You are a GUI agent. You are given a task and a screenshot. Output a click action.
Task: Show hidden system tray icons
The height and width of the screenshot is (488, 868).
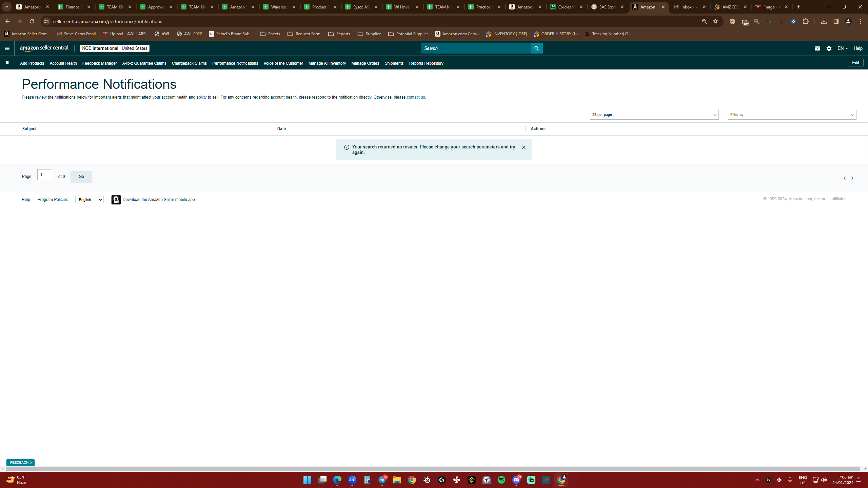(x=757, y=480)
